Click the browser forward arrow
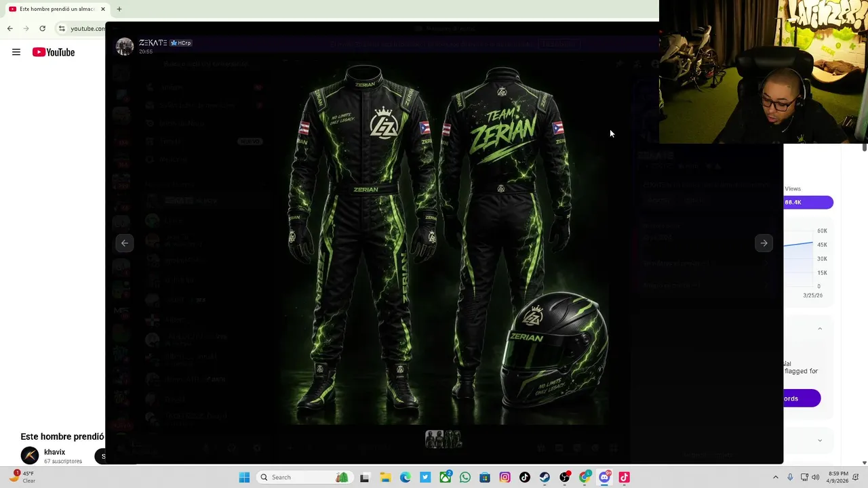Image resolution: width=868 pixels, height=488 pixels. (26, 28)
